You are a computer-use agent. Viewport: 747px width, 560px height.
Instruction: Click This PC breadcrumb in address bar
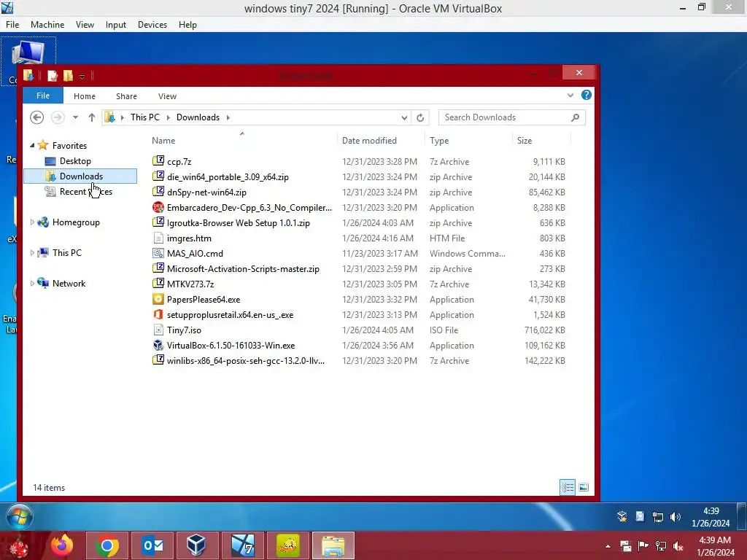click(145, 117)
